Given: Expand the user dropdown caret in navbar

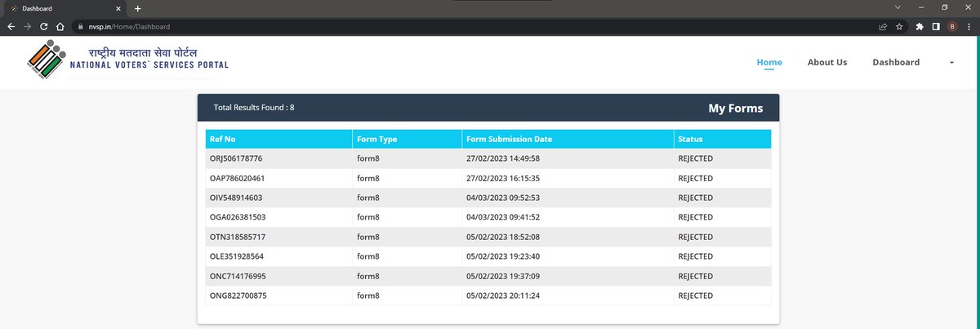Looking at the screenshot, I should tap(951, 63).
